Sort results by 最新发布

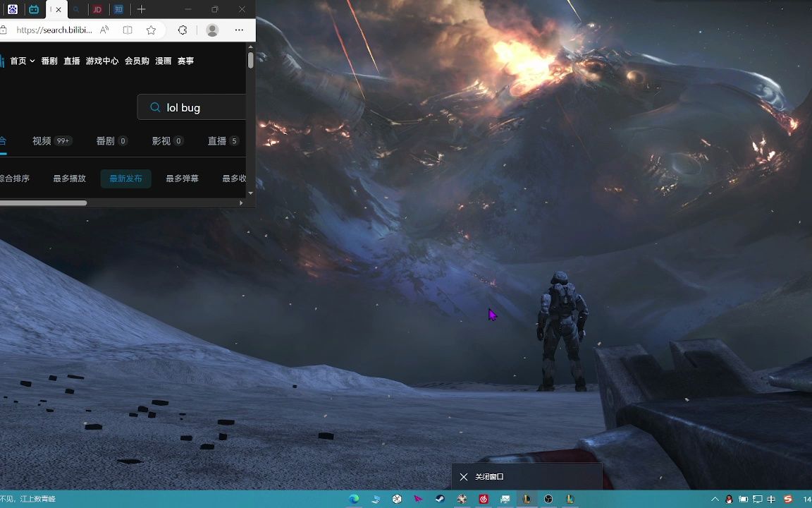126,179
